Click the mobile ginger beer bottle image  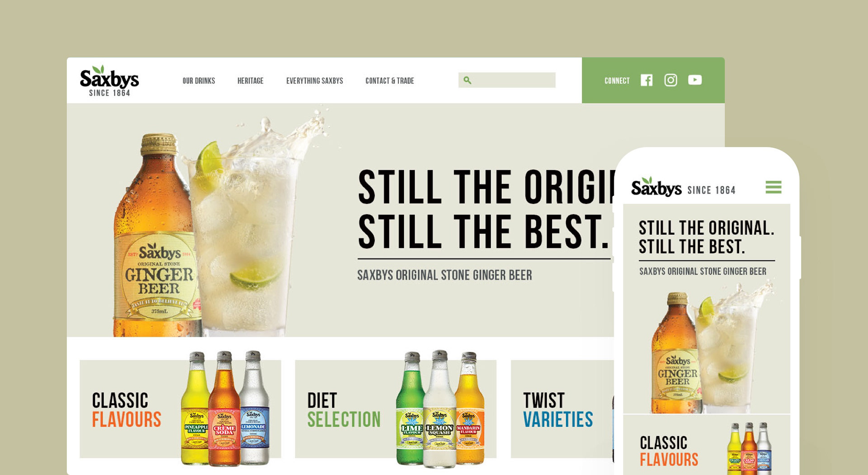click(x=676, y=353)
